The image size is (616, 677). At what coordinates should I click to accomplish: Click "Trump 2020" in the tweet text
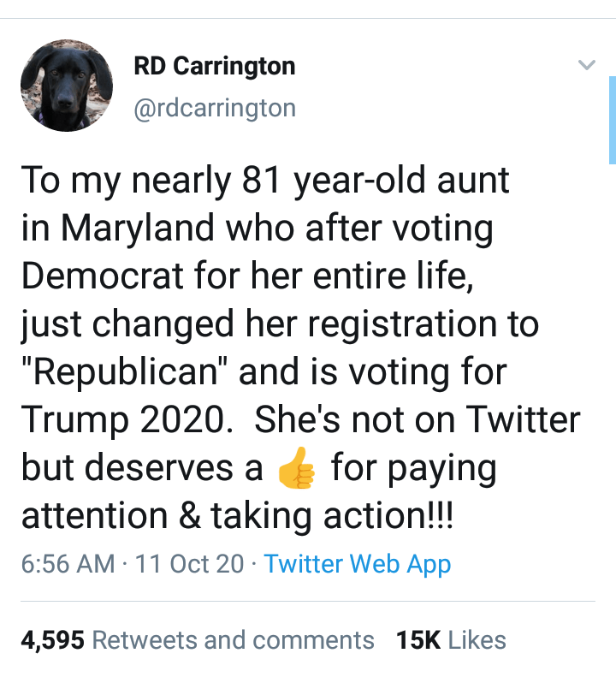[x=126, y=420]
